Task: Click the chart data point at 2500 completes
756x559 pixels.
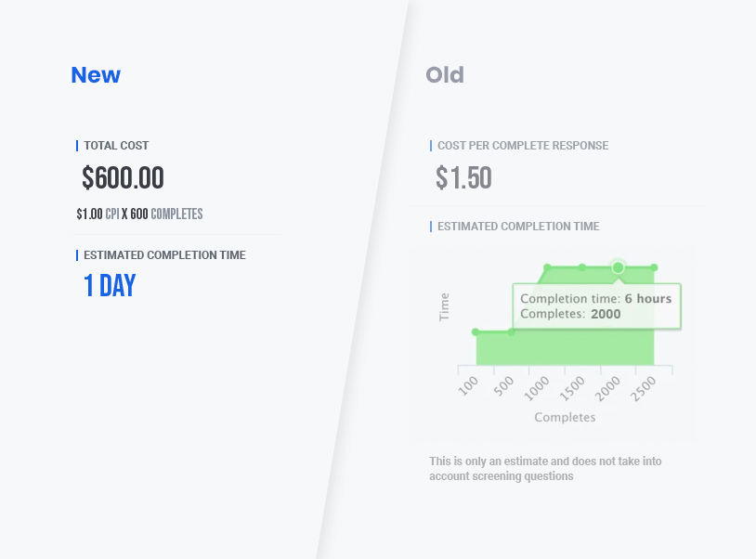Action: click(x=654, y=267)
